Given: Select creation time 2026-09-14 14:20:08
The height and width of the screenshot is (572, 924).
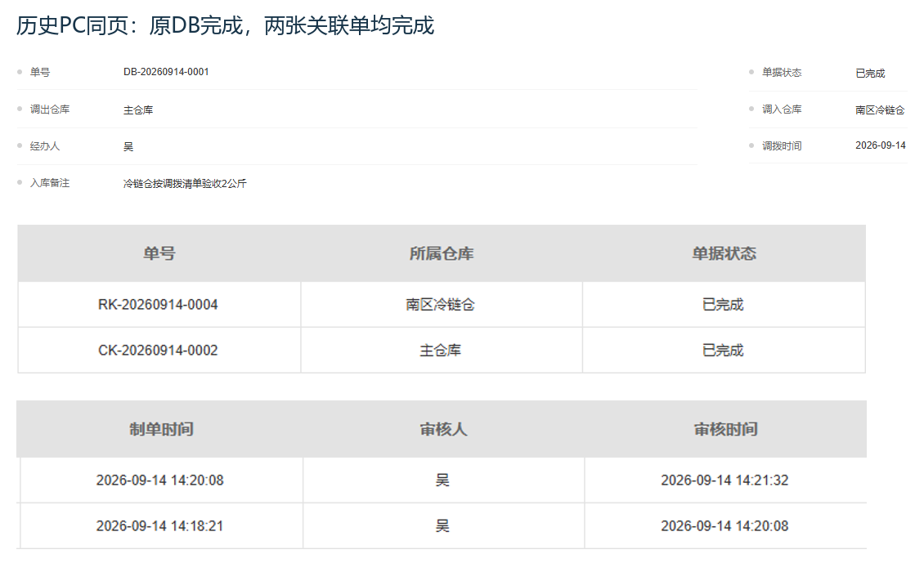Looking at the screenshot, I should pyautogui.click(x=159, y=480).
